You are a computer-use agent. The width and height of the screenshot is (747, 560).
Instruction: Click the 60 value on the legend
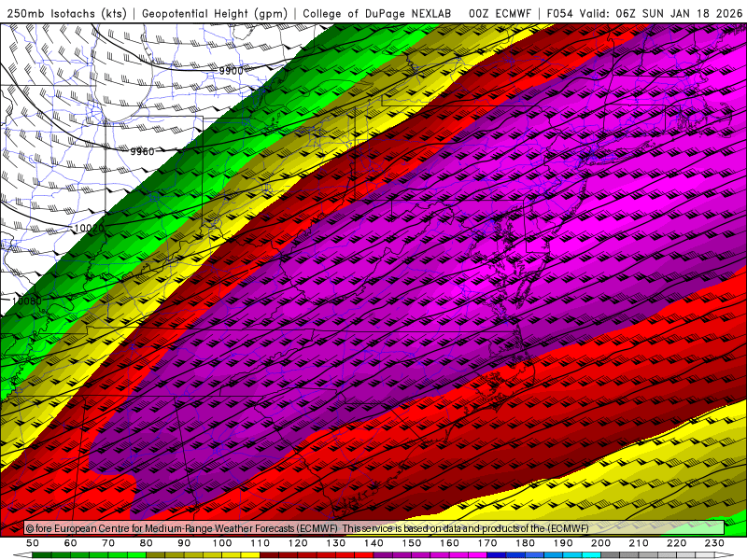pos(70,543)
